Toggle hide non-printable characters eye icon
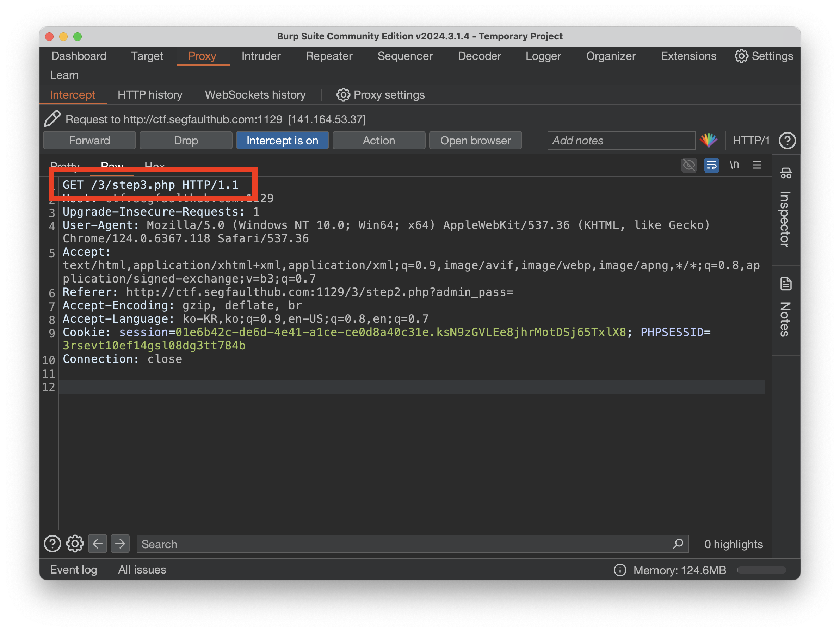Viewport: 840px width, 632px height. 688,165
